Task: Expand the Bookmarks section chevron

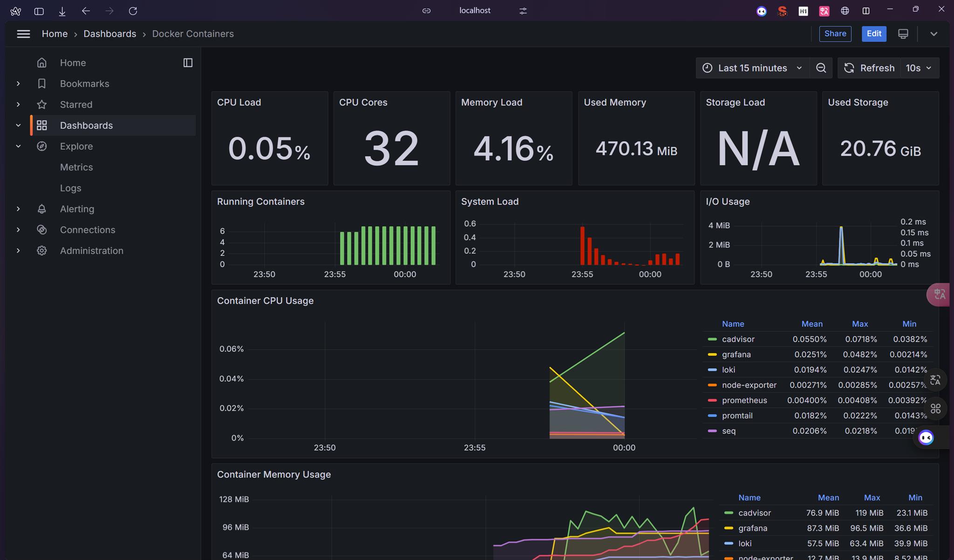Action: pyautogui.click(x=18, y=84)
